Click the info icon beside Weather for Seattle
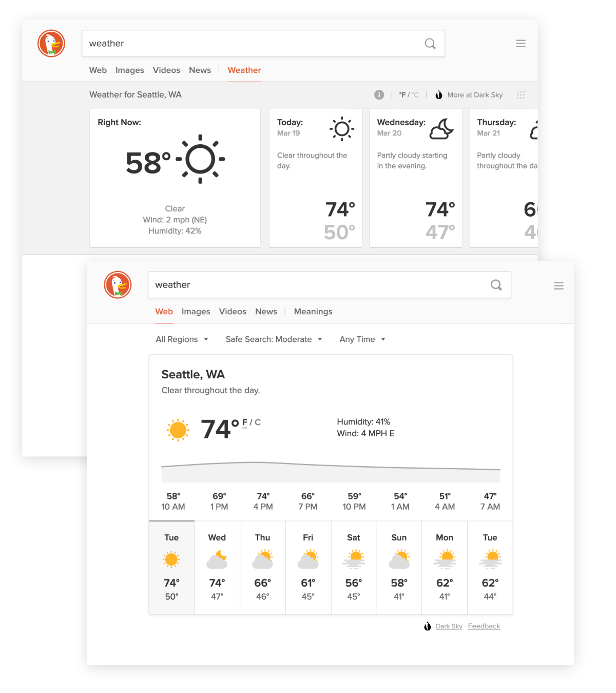 coord(379,94)
